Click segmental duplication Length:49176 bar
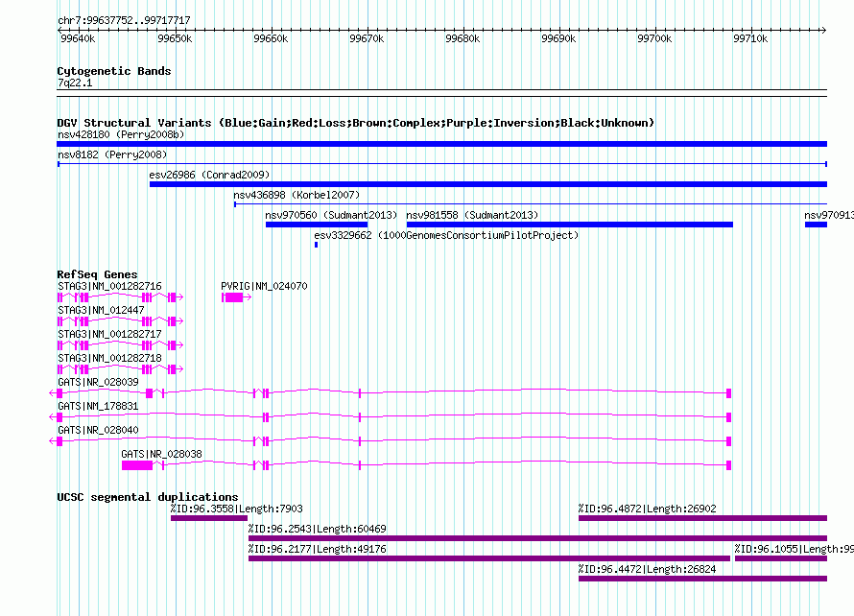The width and height of the screenshot is (854, 616). click(489, 558)
